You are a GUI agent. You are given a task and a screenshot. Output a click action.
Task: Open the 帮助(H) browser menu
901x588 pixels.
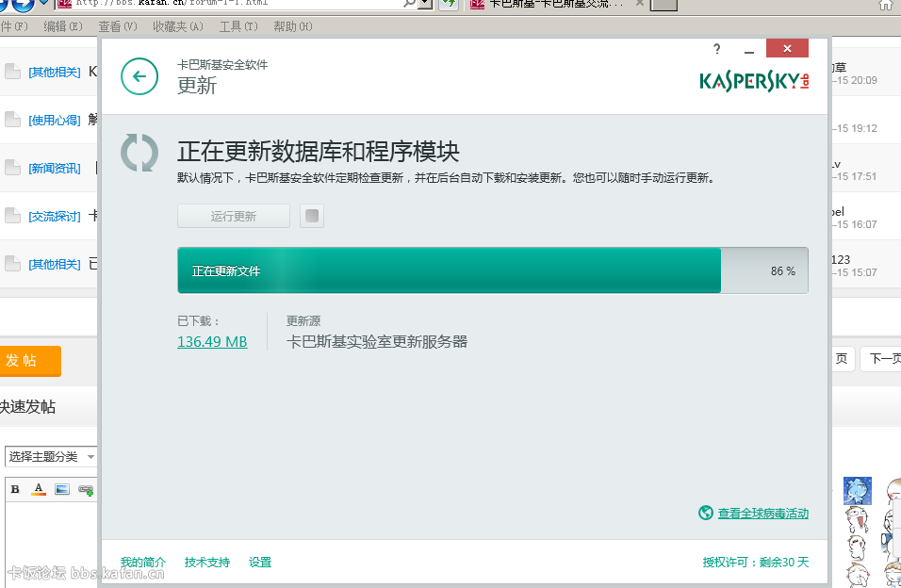292,26
